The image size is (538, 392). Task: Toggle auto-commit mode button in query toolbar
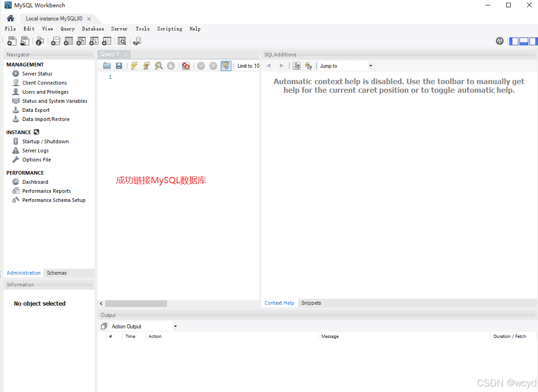pyautogui.click(x=226, y=66)
